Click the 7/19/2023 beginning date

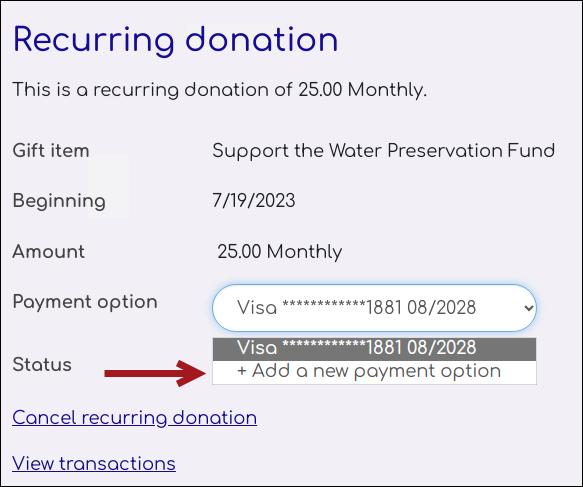tap(254, 201)
